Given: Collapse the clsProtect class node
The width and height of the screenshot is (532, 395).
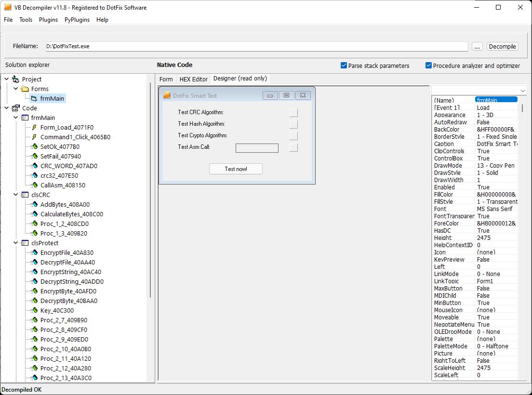Looking at the screenshot, I should [15, 243].
